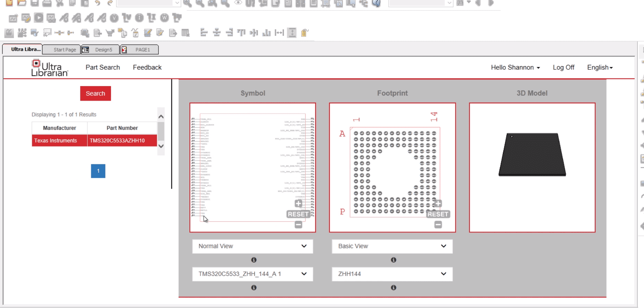Click the highlighted Distribute Vertically toolbar icon

tap(292, 33)
